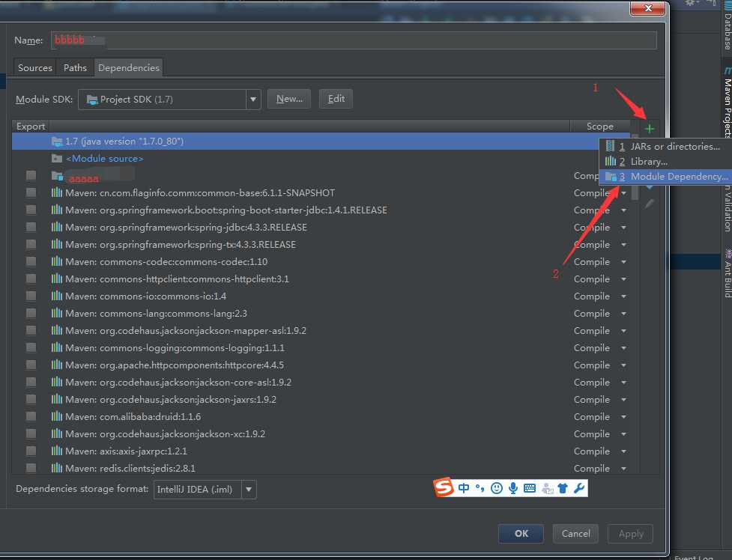732x560 pixels.
Task: Click the green plus add-dependency icon
Action: [649, 128]
